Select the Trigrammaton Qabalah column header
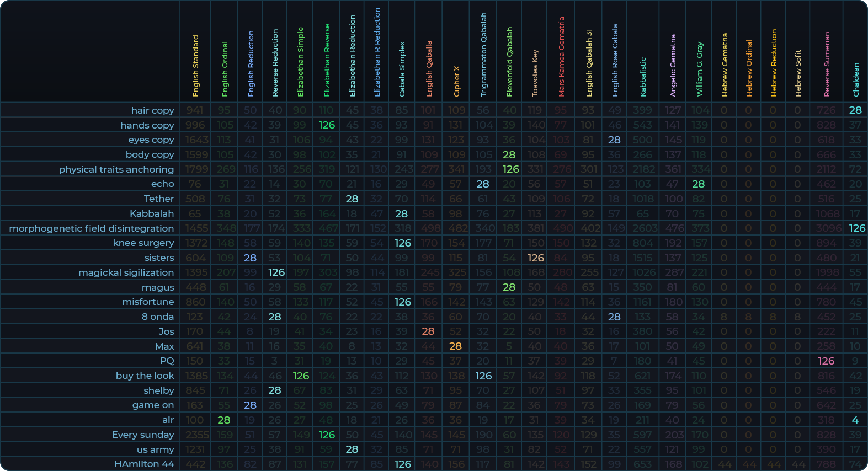The image size is (868, 471). (x=483, y=55)
